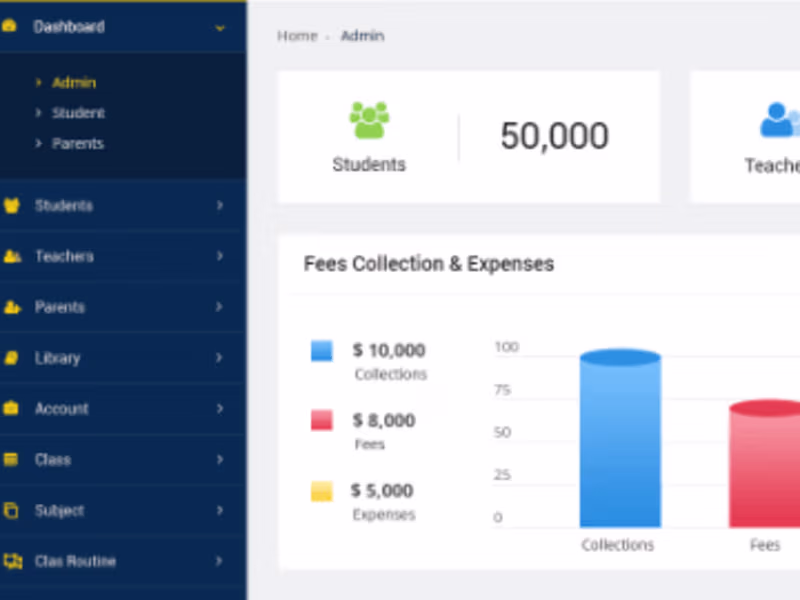Click the red Fees bar in chart
This screenshot has width=800, height=600.
tap(765, 463)
